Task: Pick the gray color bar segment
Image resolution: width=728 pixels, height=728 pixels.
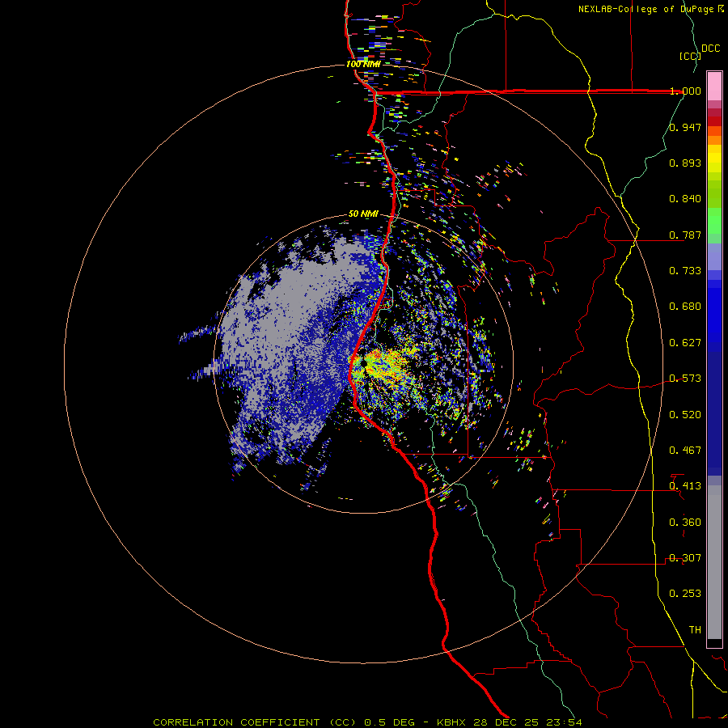Action: pos(714,562)
